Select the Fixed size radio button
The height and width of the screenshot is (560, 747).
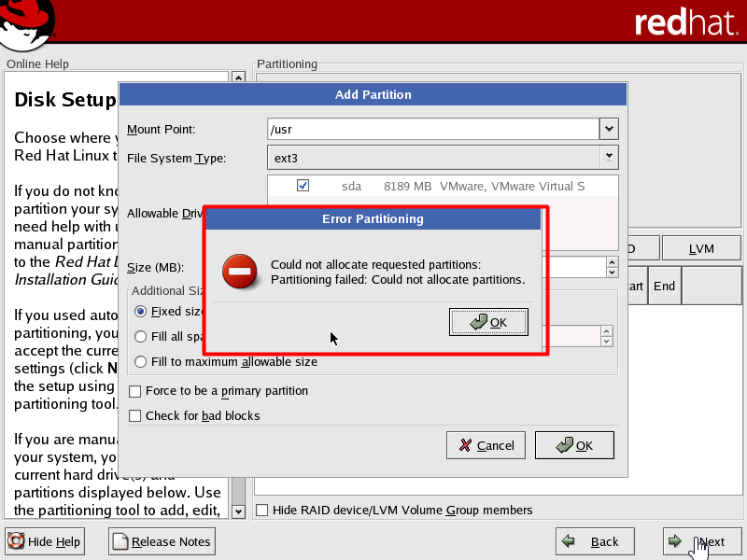click(x=140, y=312)
